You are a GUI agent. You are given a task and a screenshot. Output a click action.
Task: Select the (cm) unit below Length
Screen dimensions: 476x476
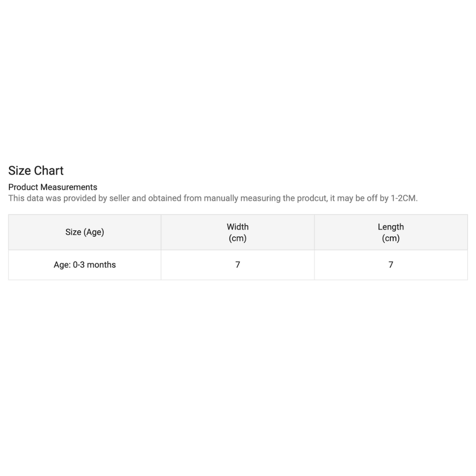click(390, 238)
